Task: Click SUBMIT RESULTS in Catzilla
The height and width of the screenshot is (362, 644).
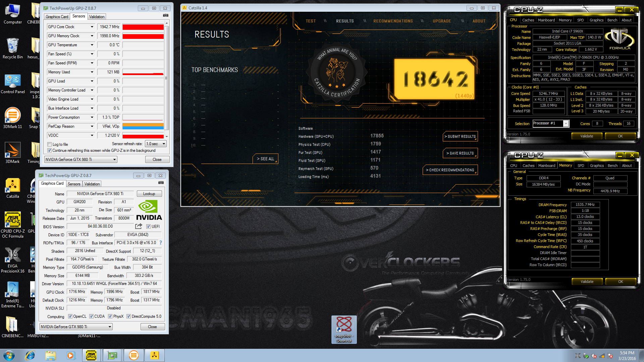Action: pyautogui.click(x=460, y=136)
